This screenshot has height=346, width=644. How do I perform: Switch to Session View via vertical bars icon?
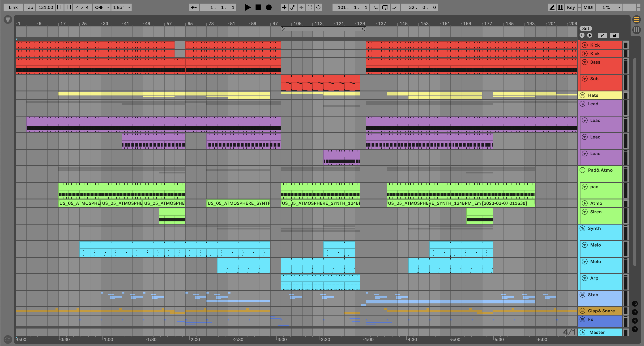pos(636,30)
